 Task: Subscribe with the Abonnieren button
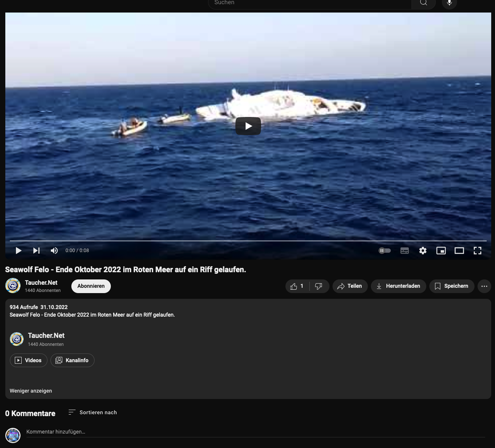pyautogui.click(x=91, y=286)
